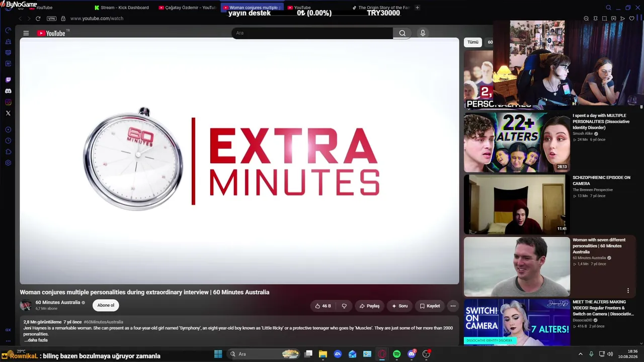Open Woman with seven different personalities video

[517, 267]
